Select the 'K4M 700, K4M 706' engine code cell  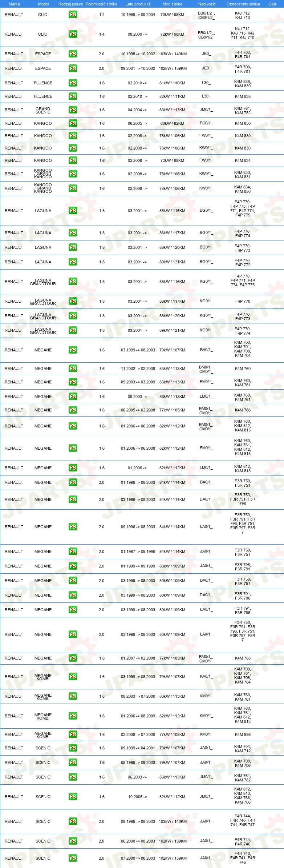click(243, 763)
